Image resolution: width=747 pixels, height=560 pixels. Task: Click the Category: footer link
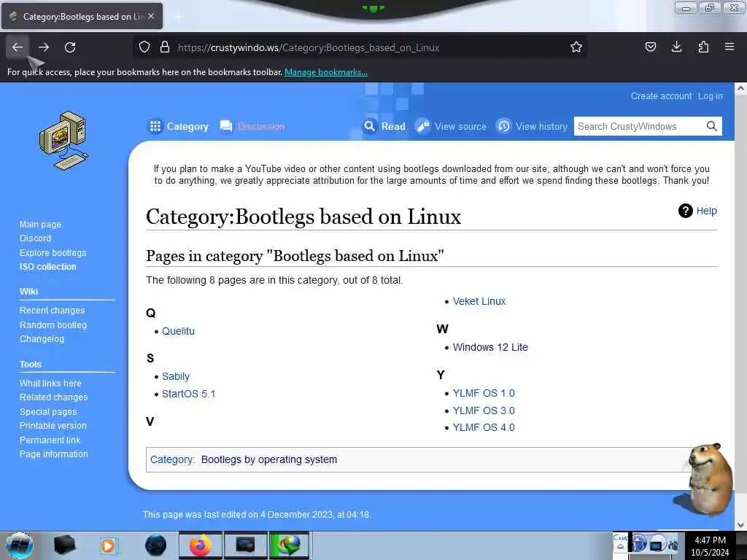click(172, 459)
